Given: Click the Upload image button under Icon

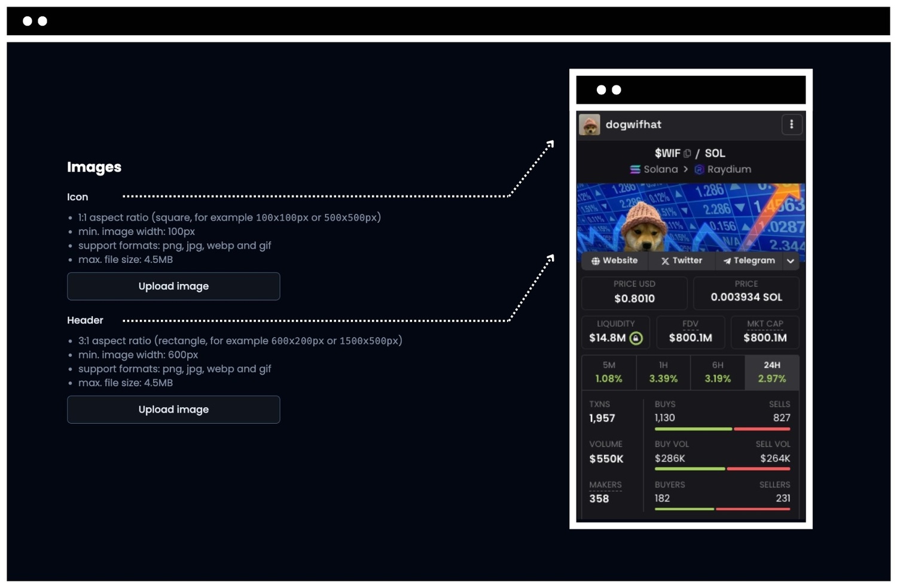Looking at the screenshot, I should click(x=173, y=286).
